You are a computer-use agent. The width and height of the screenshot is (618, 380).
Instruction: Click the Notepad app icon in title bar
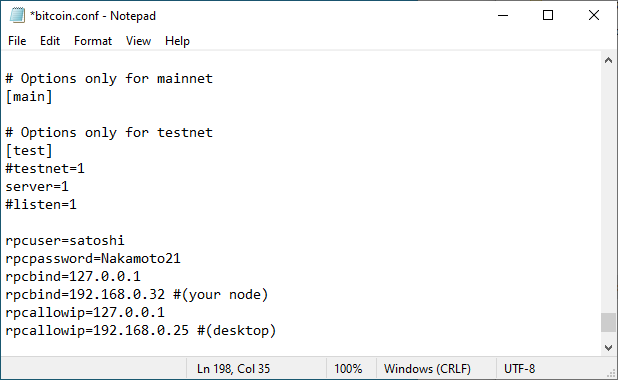click(x=17, y=15)
